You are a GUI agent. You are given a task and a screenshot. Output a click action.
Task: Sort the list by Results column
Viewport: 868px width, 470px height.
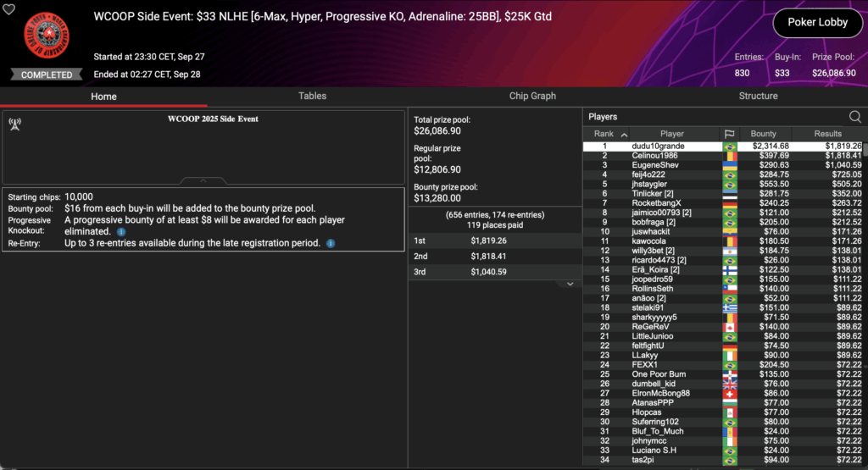point(827,134)
